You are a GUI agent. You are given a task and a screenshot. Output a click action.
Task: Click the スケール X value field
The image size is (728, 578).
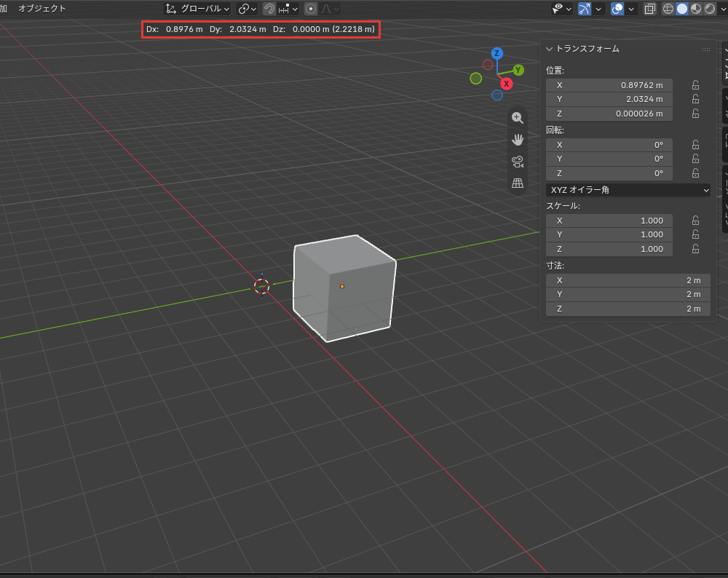(x=609, y=221)
